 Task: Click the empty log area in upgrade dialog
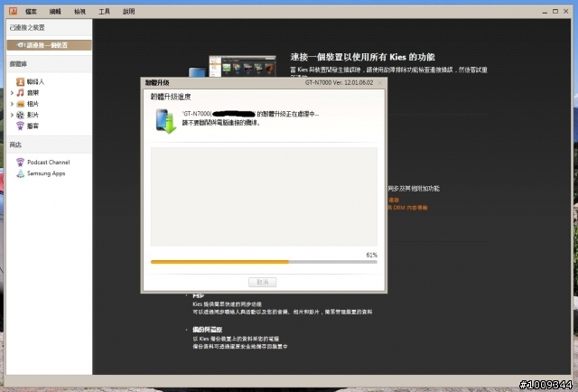click(264, 197)
